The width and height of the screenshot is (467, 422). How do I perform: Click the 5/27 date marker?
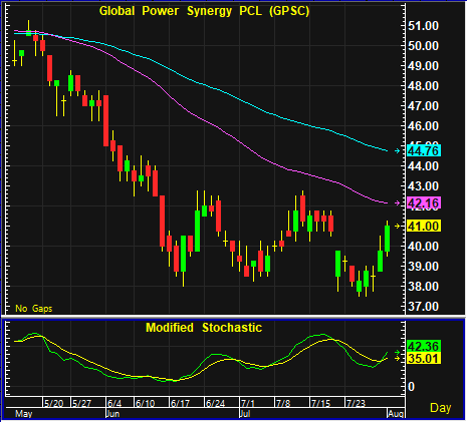click(82, 403)
